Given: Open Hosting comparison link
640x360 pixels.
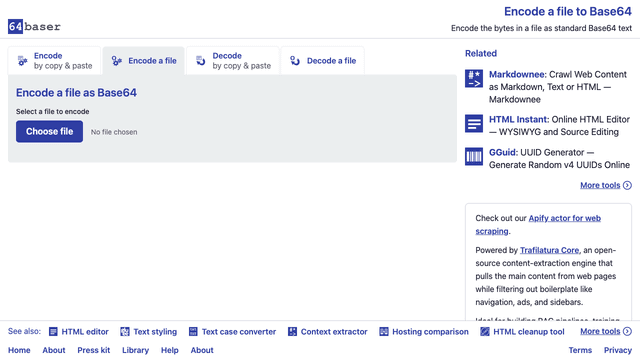Looking at the screenshot, I should [430, 332].
